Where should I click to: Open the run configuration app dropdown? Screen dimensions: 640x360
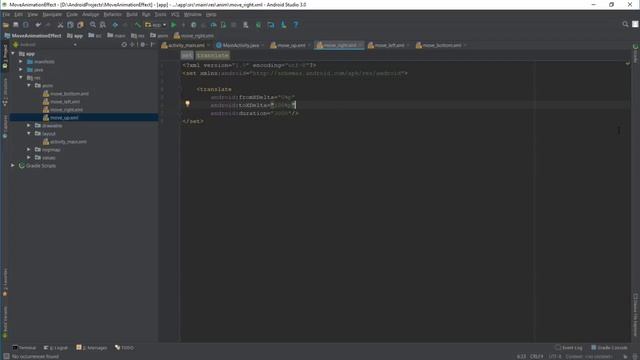tap(156, 25)
